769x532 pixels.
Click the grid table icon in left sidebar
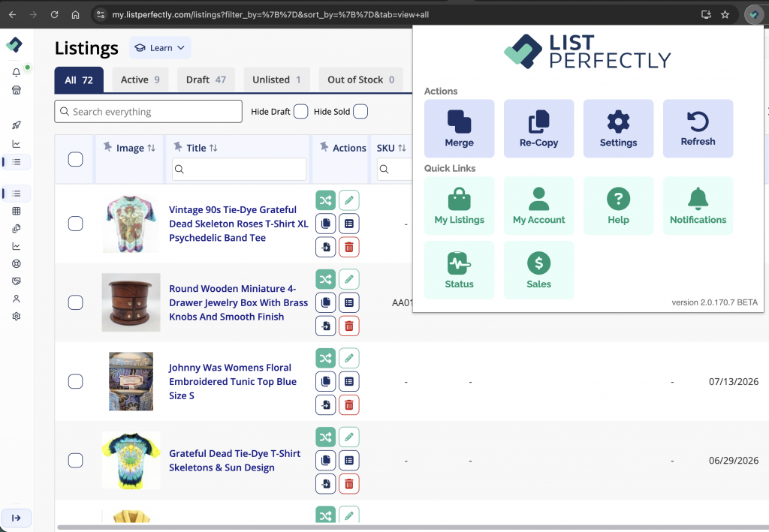coord(17,211)
